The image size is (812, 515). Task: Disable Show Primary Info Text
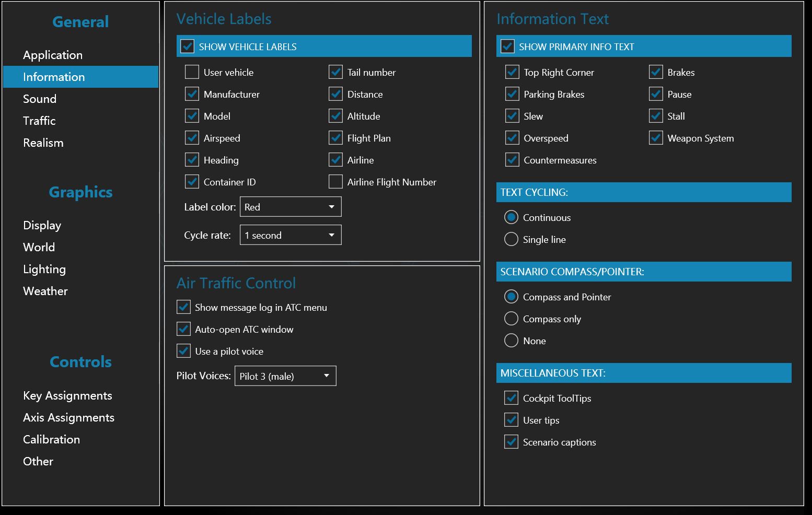(x=507, y=46)
